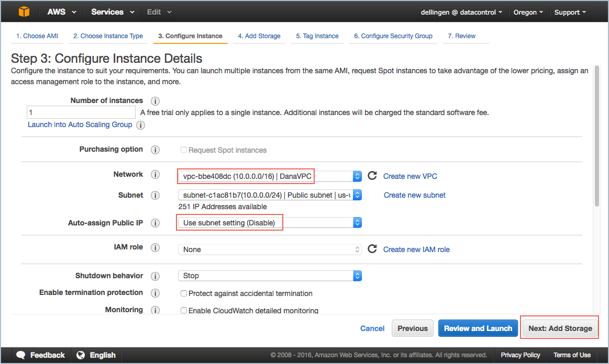Click inside the Number of instances field
This screenshot has height=364, width=609.
(x=81, y=112)
